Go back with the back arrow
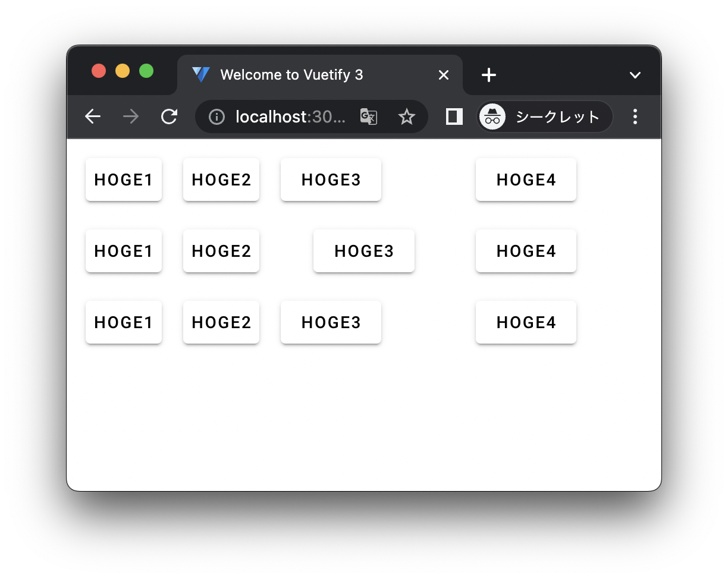 click(x=93, y=117)
